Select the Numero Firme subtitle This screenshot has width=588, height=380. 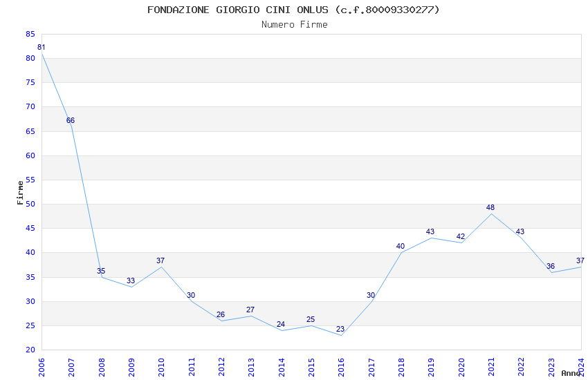point(295,25)
